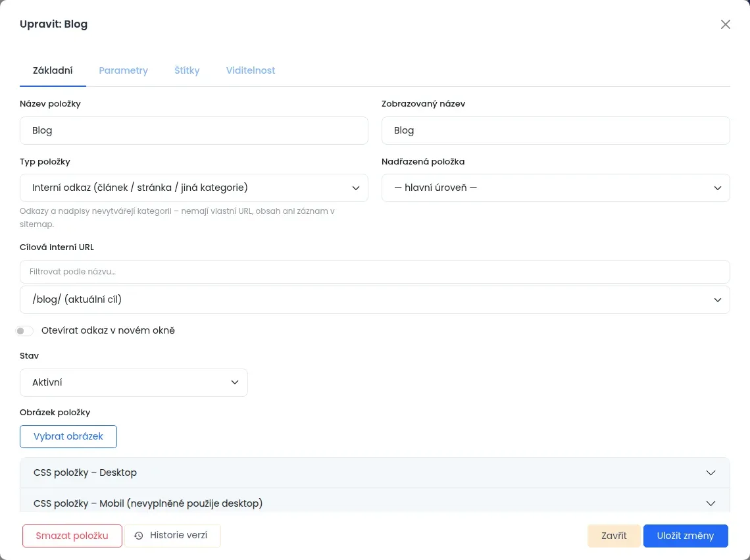Switch to the Základní tab
Screen dimensions: 750x560
pyautogui.click(x=53, y=70)
